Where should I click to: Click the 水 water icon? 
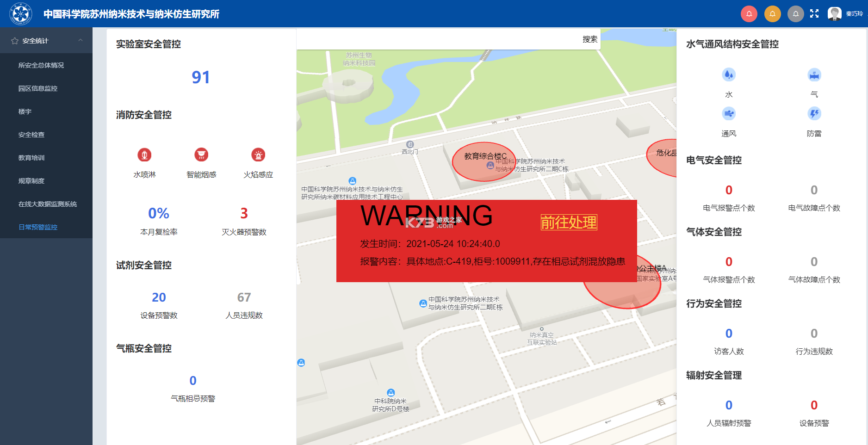[x=729, y=74]
